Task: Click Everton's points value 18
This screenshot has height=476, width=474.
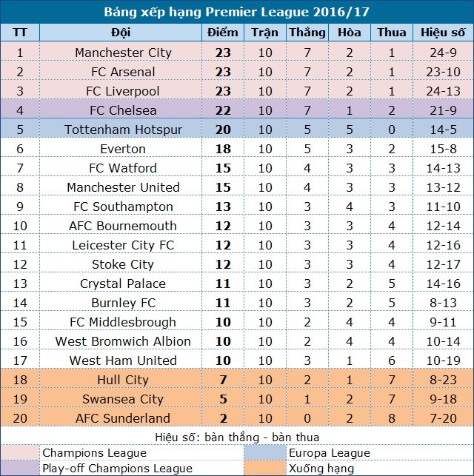Action: 224,149
